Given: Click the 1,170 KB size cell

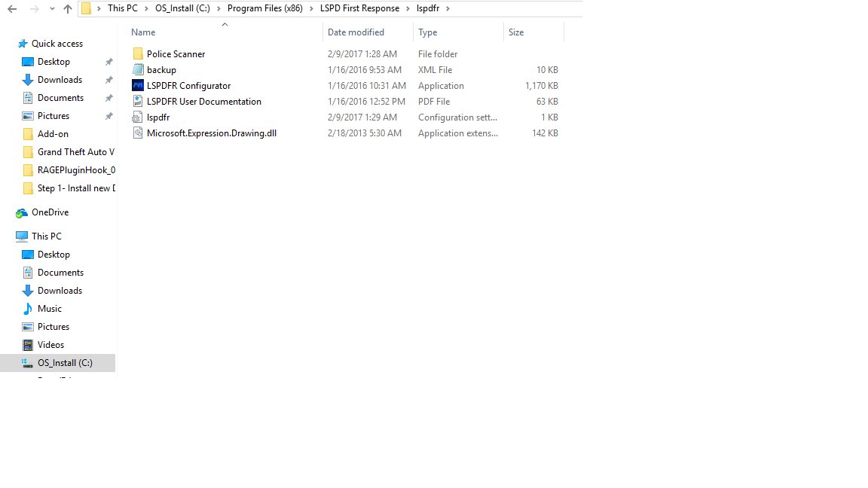Looking at the screenshot, I should [542, 86].
